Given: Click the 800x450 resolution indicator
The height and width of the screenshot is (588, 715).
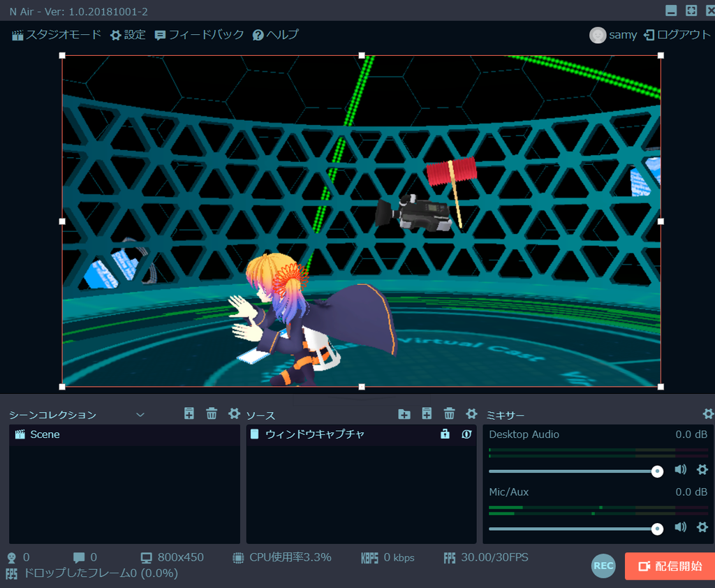Looking at the screenshot, I should pyautogui.click(x=172, y=557).
